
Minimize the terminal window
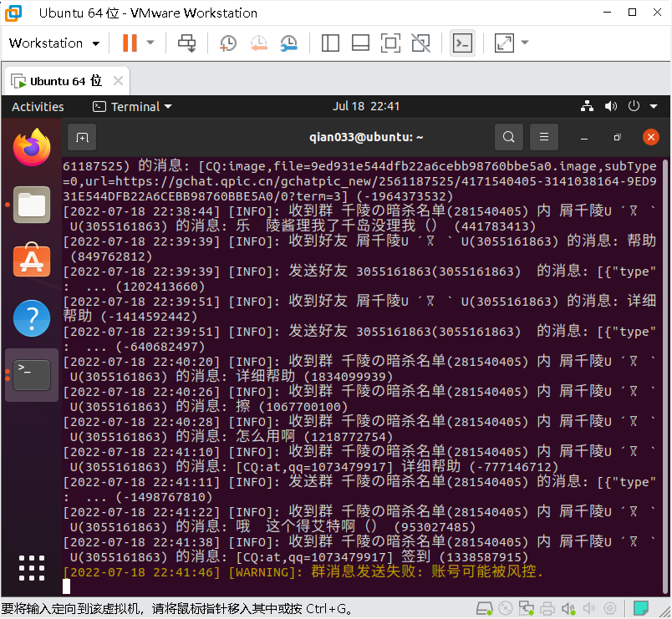click(x=584, y=138)
